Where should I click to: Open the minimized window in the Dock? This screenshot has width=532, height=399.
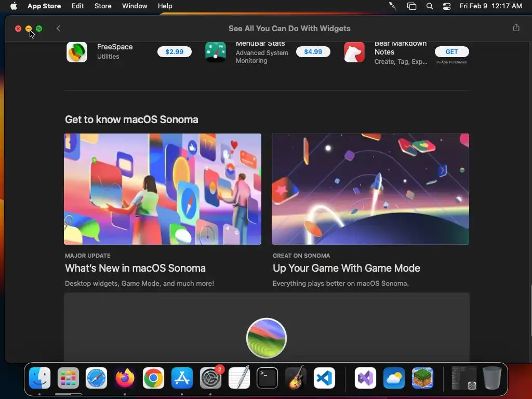pyautogui.click(x=464, y=378)
